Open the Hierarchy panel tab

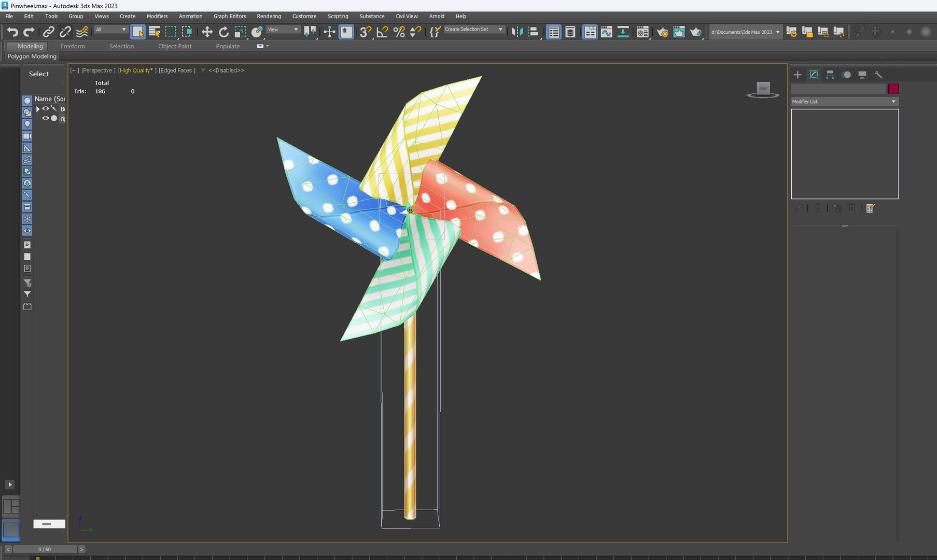(830, 75)
